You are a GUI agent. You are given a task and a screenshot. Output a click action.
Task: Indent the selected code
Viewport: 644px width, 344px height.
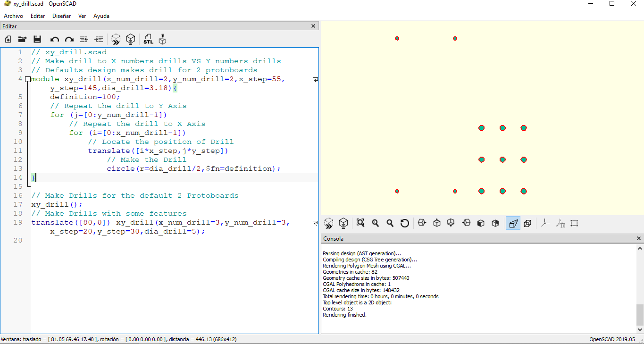[x=99, y=39]
